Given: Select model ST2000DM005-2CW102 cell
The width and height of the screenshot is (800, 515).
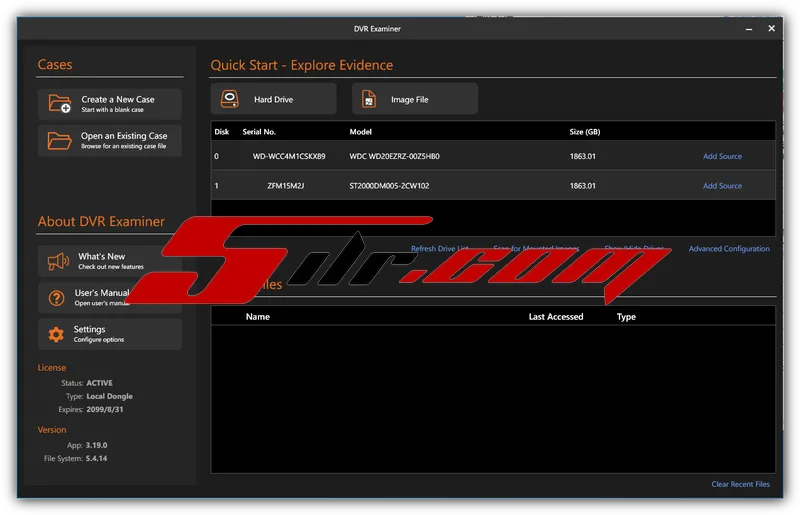Looking at the screenshot, I should 389,186.
